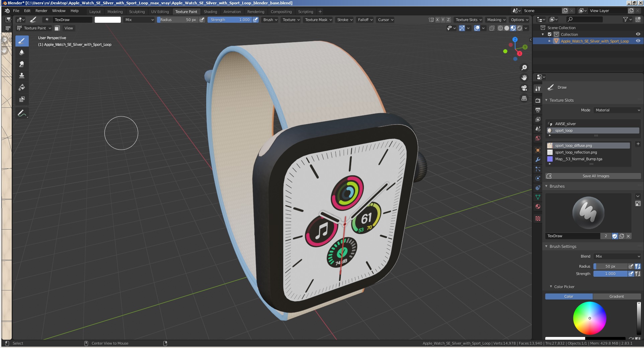Hide Apple_Watch_SE_Silver_with_Sport_Loop object via eye icon
Image resolution: width=644 pixels, height=348 pixels.
click(638, 41)
